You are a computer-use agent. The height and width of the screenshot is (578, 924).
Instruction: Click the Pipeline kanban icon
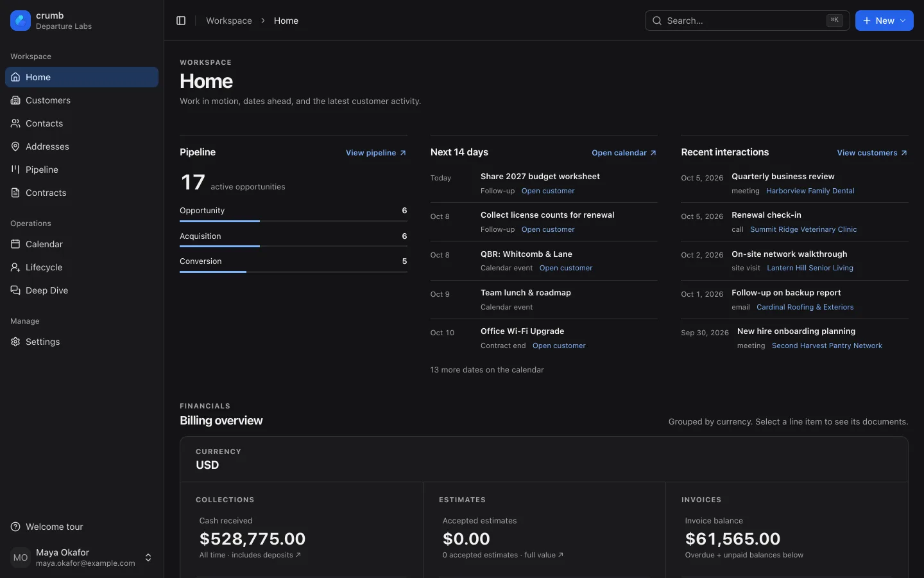[15, 170]
